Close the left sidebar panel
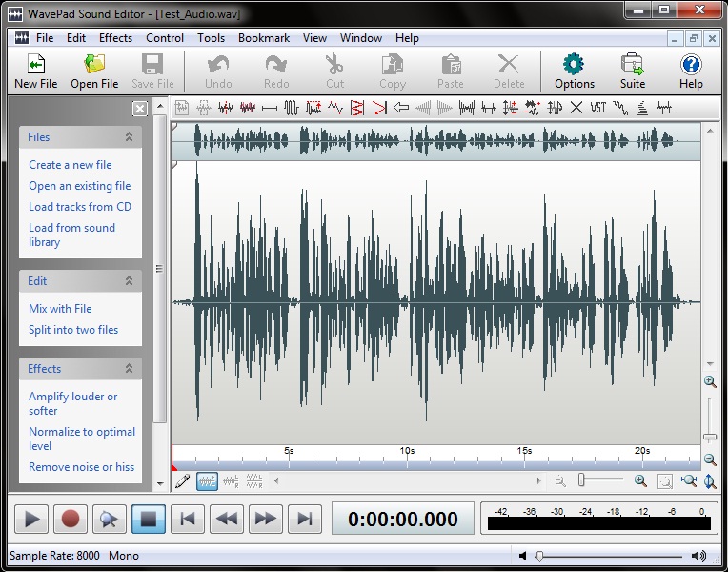The height and width of the screenshot is (572, 728). coord(139,109)
